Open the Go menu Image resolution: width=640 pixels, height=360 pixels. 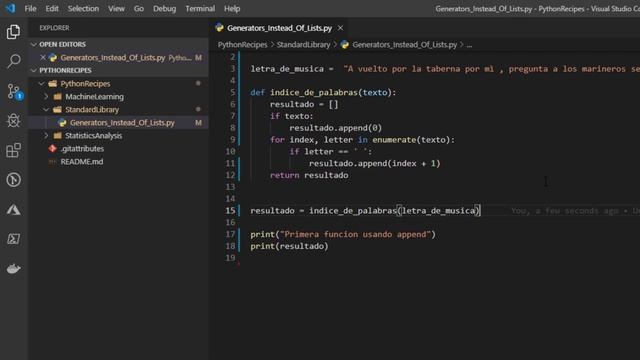point(139,8)
